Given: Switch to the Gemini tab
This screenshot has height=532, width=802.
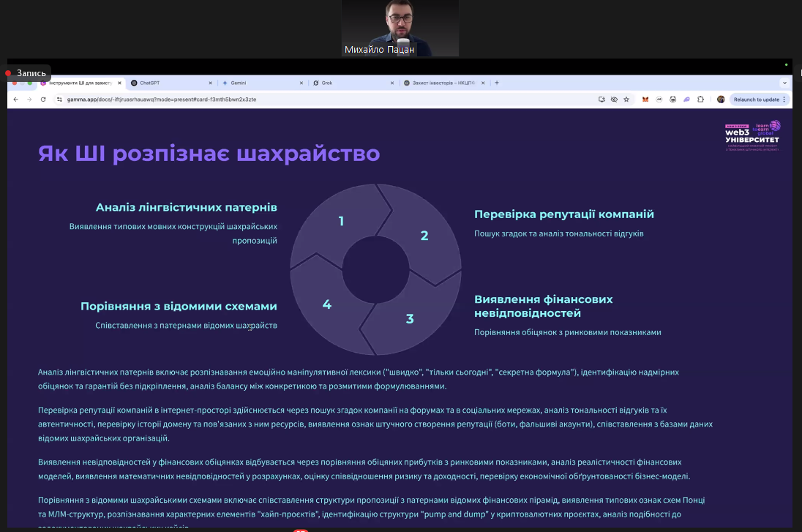Looking at the screenshot, I should pos(240,83).
